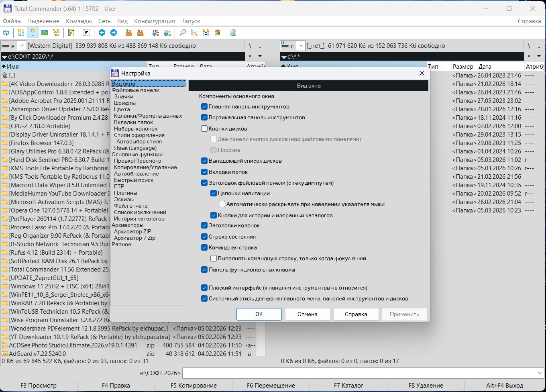Screen dimensions: 546x392
Task: Close the 'Настройка' dialog with X
Action: pos(422,73)
